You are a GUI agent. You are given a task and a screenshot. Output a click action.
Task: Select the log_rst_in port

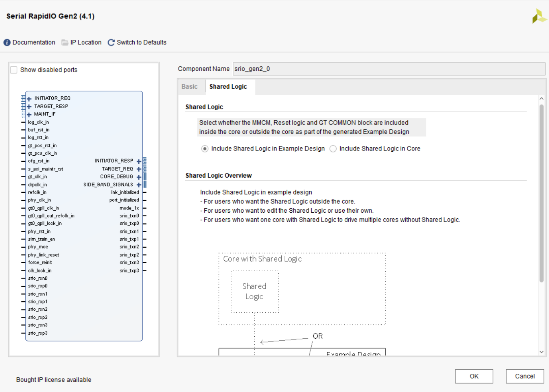tap(38, 137)
